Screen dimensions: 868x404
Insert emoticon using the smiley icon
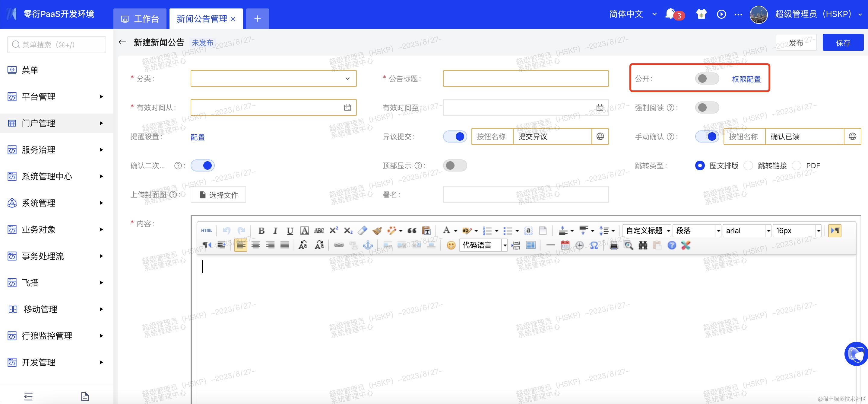pyautogui.click(x=451, y=245)
